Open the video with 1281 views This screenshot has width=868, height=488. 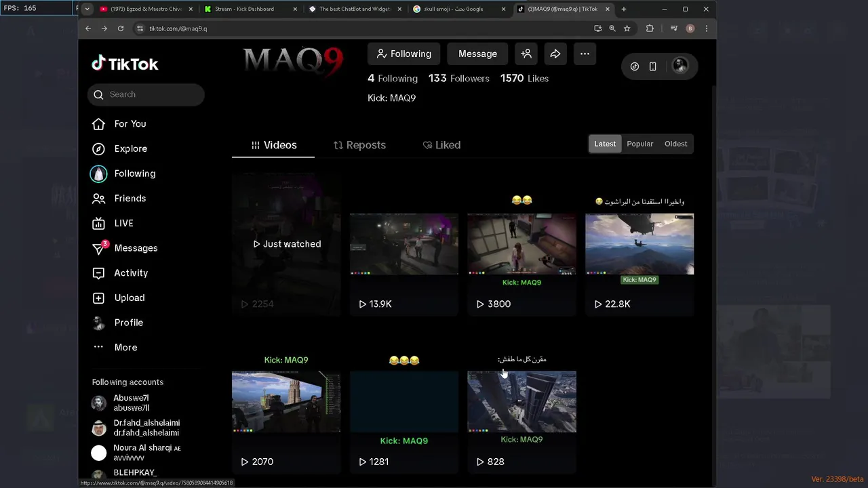coord(404,401)
